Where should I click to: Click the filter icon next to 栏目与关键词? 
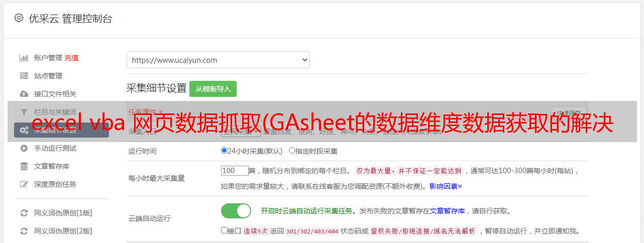coord(24,112)
